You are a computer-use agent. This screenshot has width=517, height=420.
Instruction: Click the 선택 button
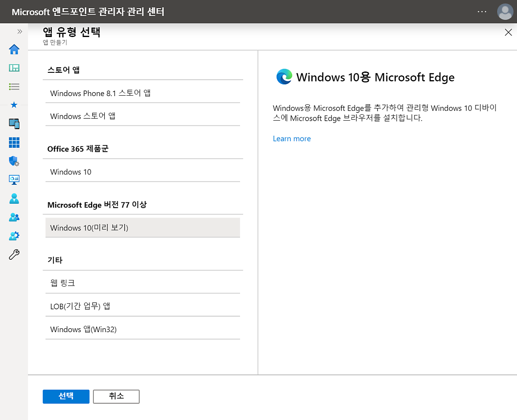pos(66,396)
